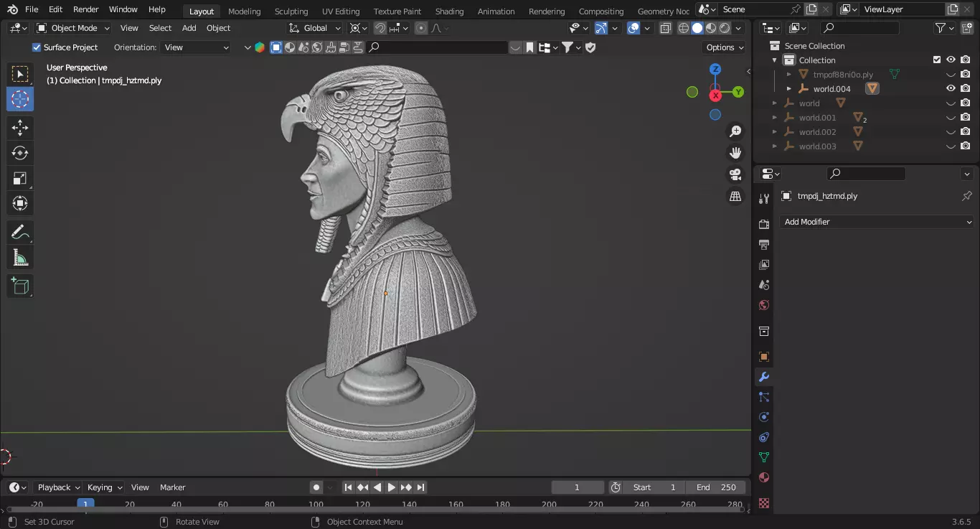Open the Render properties tab

tap(764, 225)
